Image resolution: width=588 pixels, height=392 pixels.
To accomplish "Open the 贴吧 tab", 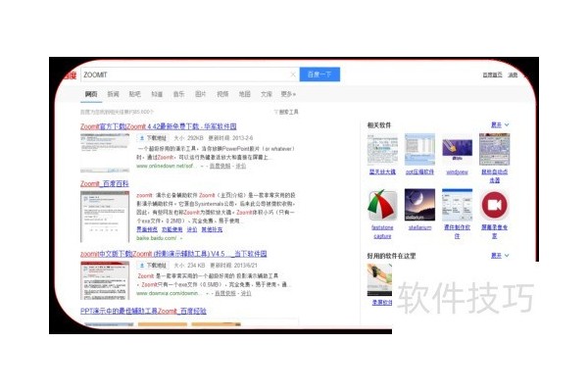I will (134, 94).
